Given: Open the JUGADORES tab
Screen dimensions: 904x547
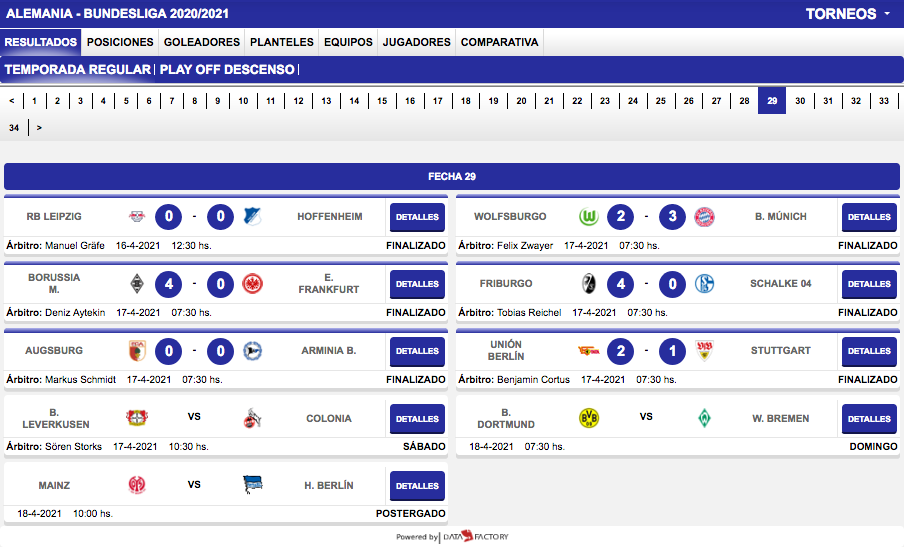Looking at the screenshot, I should point(417,42).
